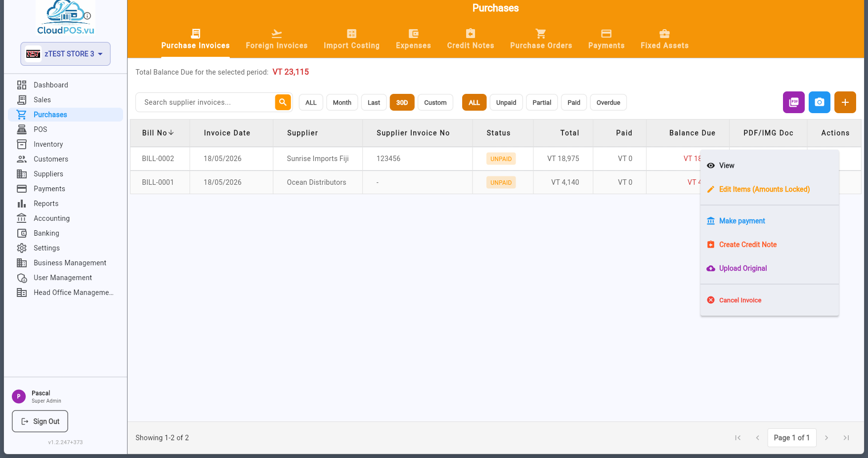Go to the last page

[x=846, y=438]
